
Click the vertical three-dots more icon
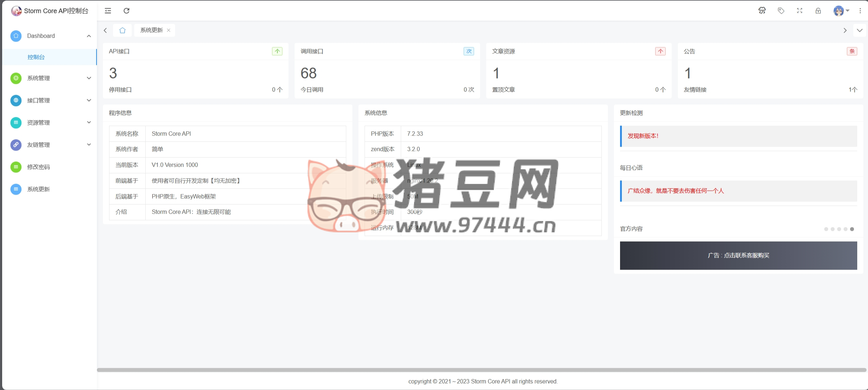860,11
